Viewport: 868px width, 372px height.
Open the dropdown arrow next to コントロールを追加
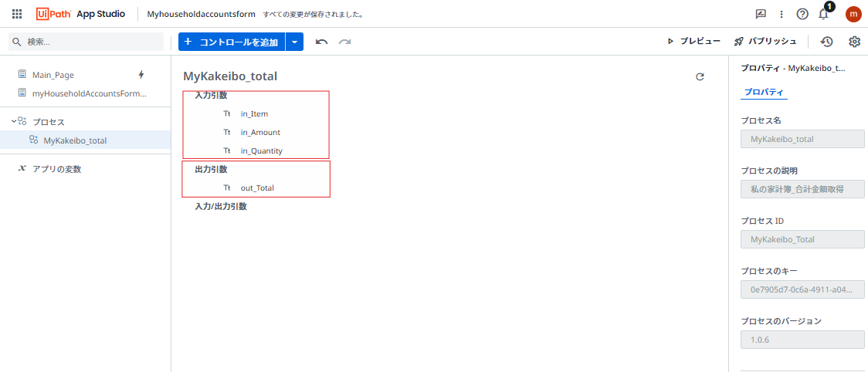[x=294, y=42]
